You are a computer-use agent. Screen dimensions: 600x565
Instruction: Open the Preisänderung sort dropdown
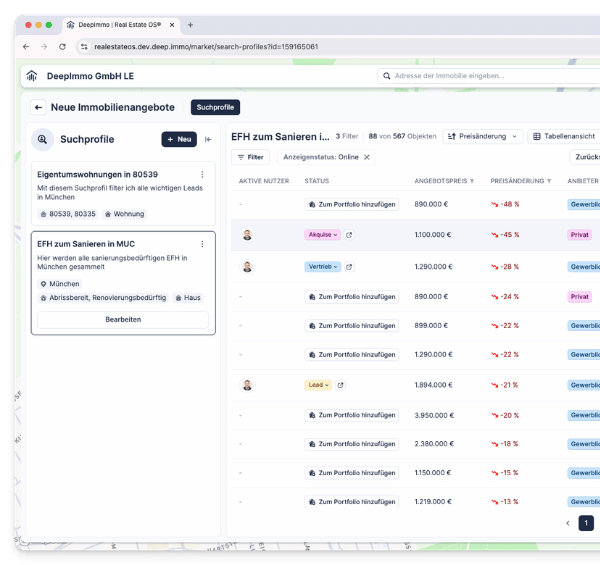point(483,136)
